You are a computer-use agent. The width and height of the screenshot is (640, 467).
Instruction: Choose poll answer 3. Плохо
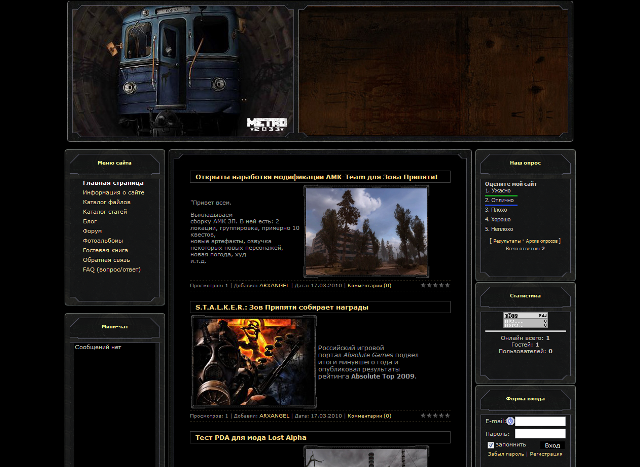click(496, 210)
